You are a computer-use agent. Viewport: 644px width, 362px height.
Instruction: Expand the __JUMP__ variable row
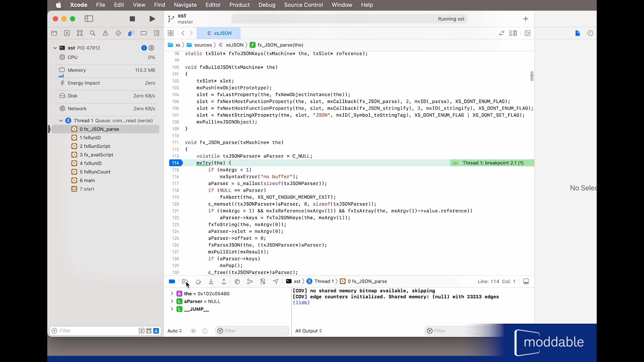pos(172,309)
